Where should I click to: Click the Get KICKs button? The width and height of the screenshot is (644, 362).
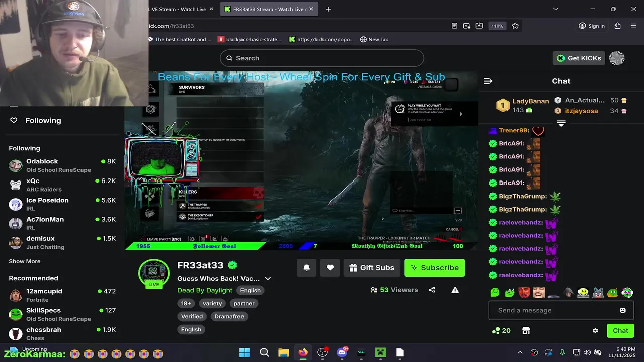(x=579, y=58)
